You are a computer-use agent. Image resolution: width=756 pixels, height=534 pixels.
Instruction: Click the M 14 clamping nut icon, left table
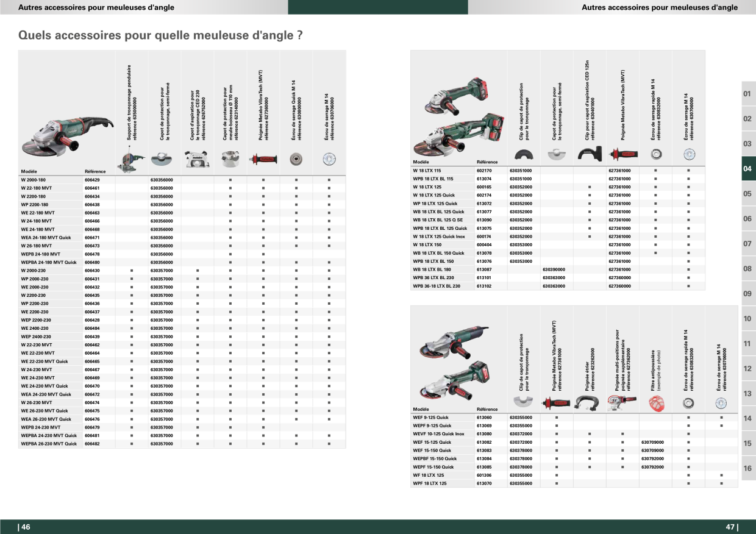pyautogui.click(x=329, y=159)
